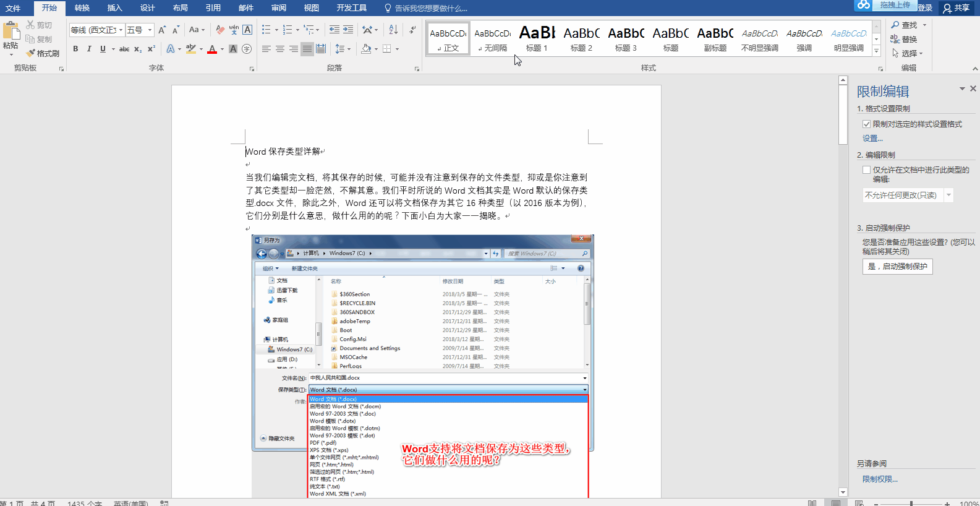Switch to the Review (审阅) tab
Viewport: 980px width, 506px height.
(x=278, y=8)
